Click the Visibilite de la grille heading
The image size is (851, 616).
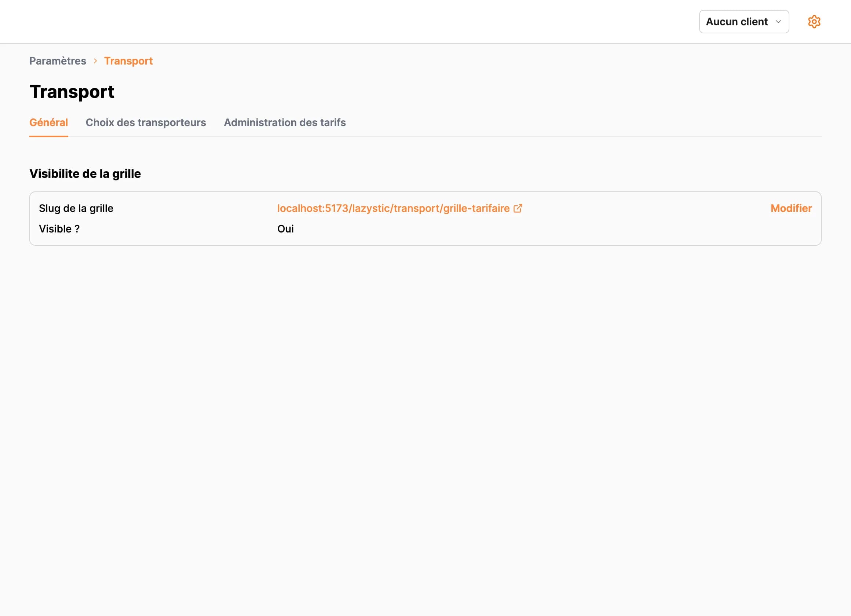pos(85,174)
